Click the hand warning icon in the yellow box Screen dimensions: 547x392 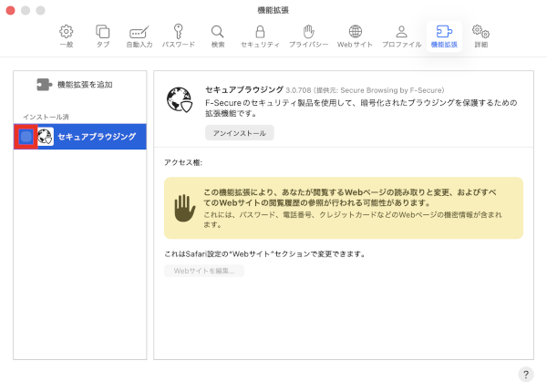click(186, 209)
